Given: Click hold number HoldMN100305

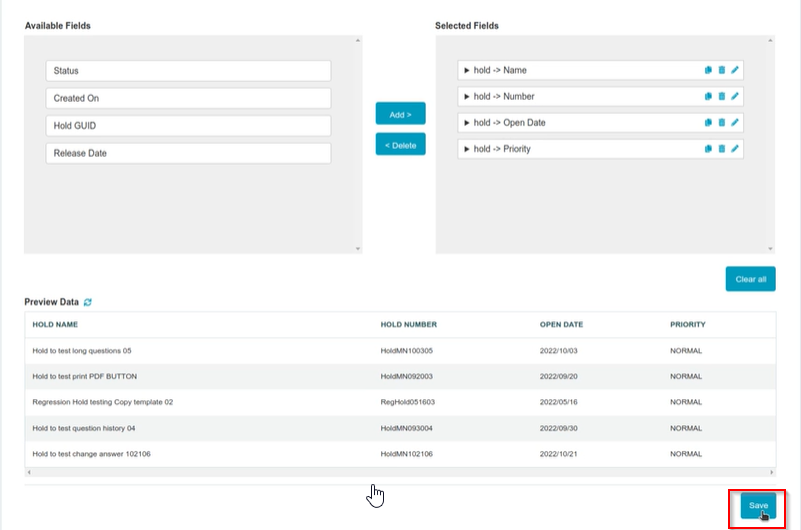Looking at the screenshot, I should [407, 351].
